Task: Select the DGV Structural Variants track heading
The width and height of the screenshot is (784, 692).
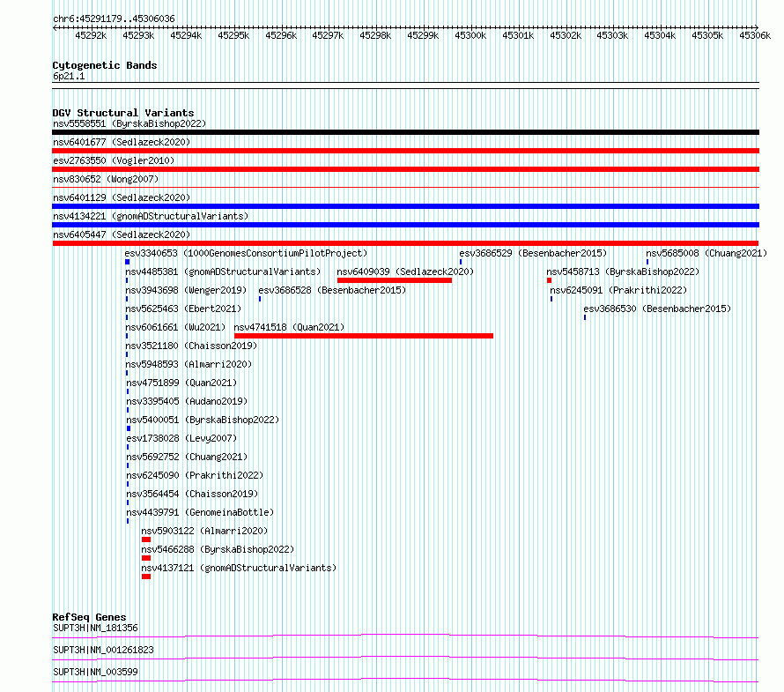Action: 123,113
